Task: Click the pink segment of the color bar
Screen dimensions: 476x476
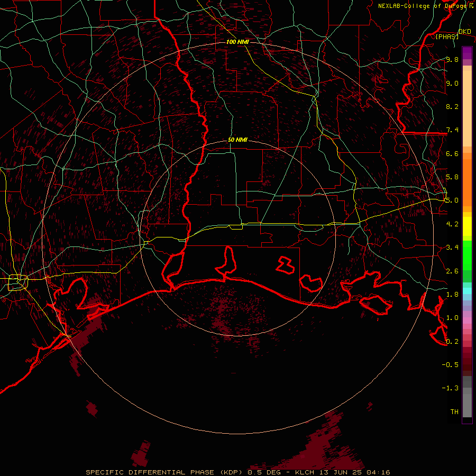Action: (467, 321)
